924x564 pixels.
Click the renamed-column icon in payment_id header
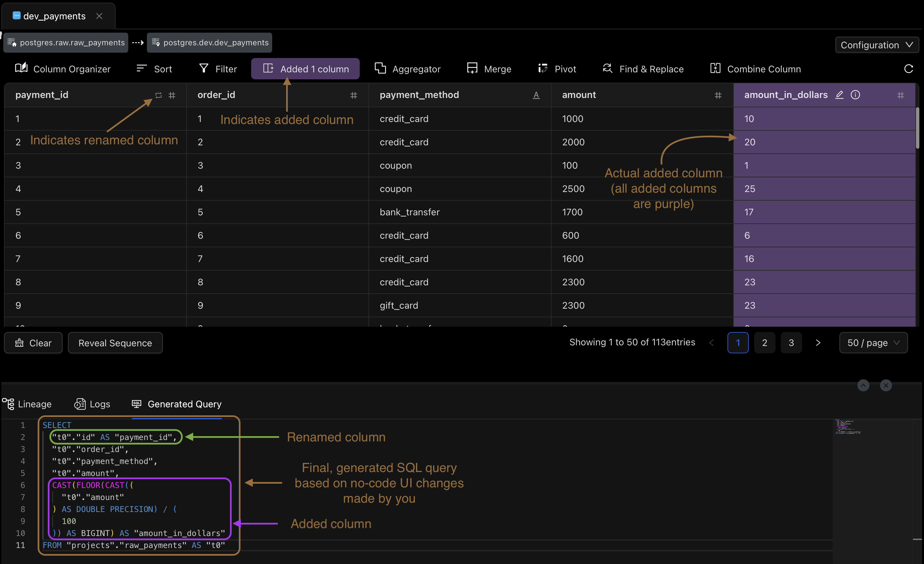pyautogui.click(x=159, y=95)
